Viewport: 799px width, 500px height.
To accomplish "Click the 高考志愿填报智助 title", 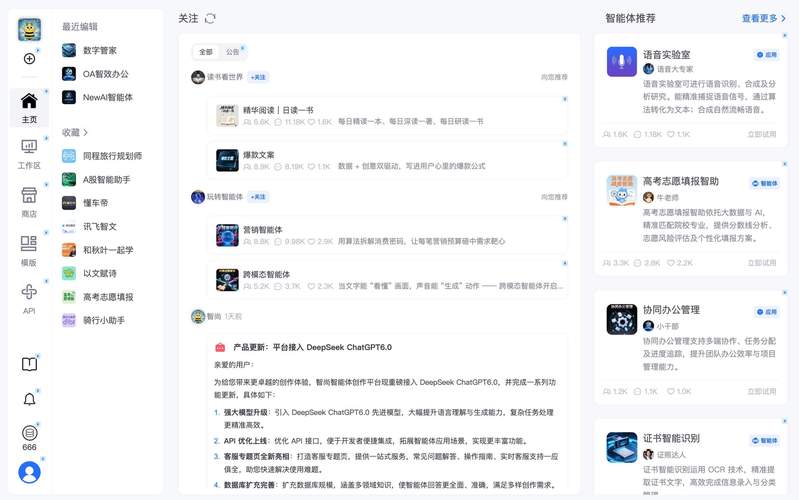I will 680,181.
